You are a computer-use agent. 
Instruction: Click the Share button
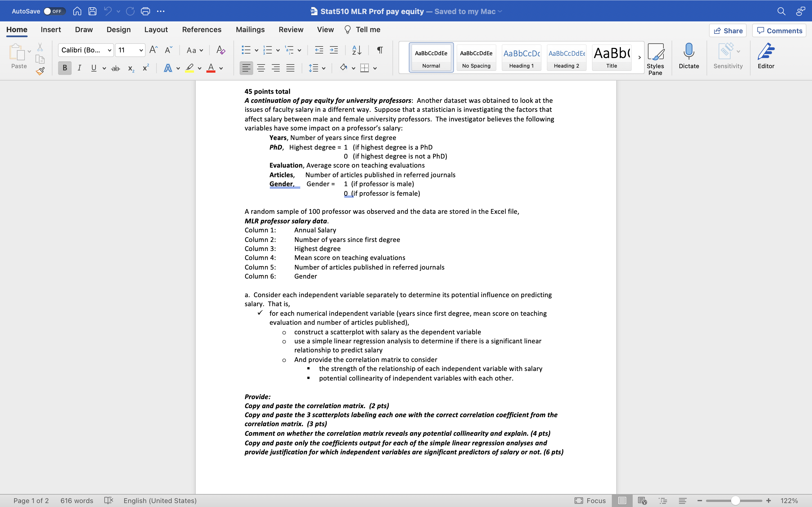tap(728, 30)
